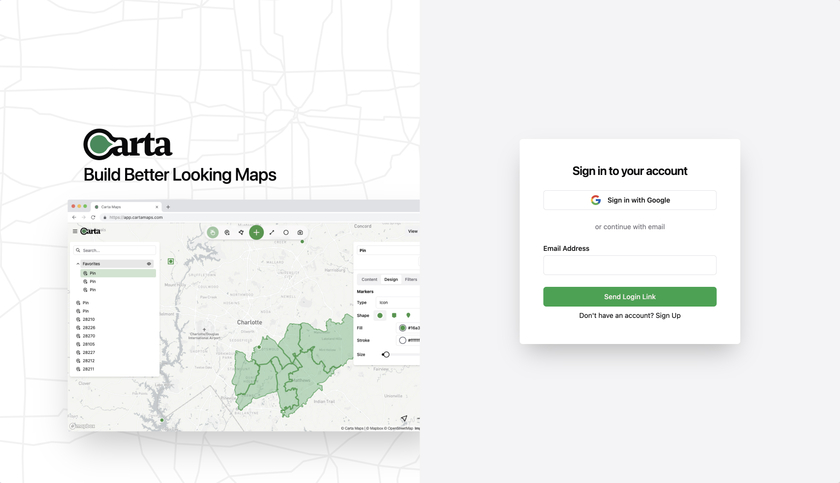This screenshot has height=483, width=840.
Task: Click the large Carta logo
Action: [x=128, y=145]
